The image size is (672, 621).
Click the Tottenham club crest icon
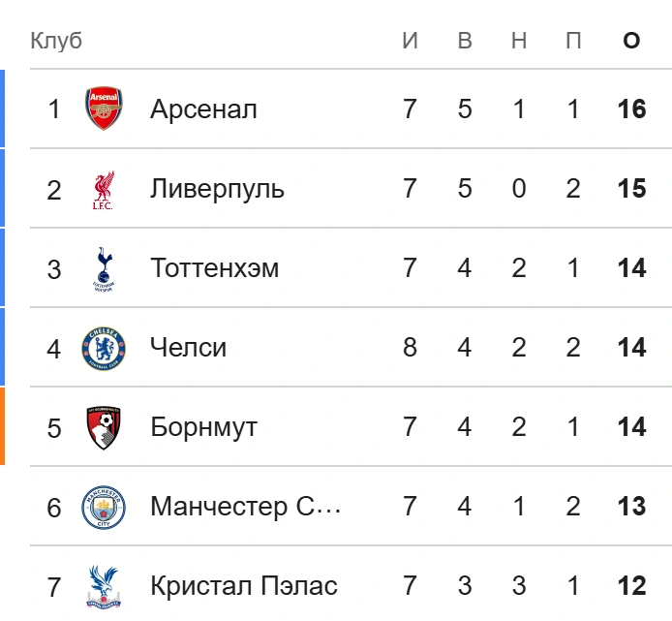pyautogui.click(x=104, y=267)
